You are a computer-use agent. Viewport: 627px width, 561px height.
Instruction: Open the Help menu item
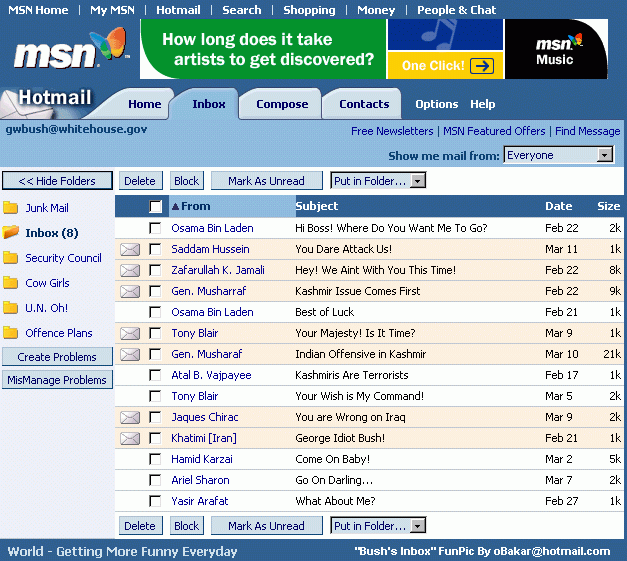pyautogui.click(x=482, y=104)
